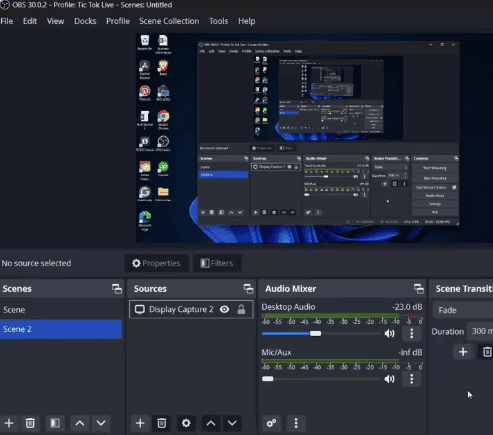493x435 pixels.
Task: Open Desktop Audio three-dot options menu
Action: click(412, 333)
